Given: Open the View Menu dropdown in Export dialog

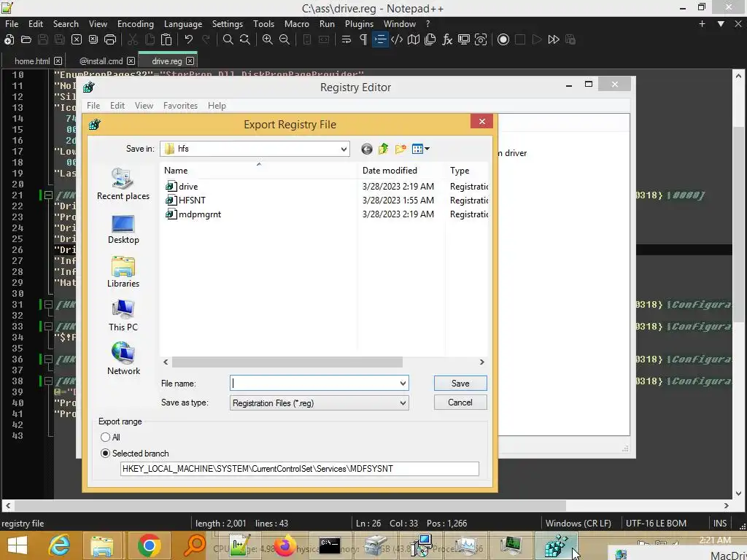Looking at the screenshot, I should 421,149.
